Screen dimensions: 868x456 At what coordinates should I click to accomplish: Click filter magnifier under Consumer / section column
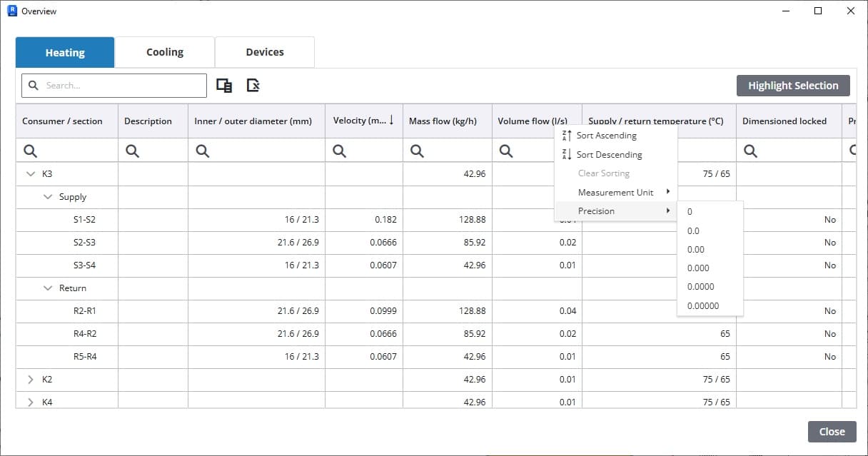pos(31,151)
